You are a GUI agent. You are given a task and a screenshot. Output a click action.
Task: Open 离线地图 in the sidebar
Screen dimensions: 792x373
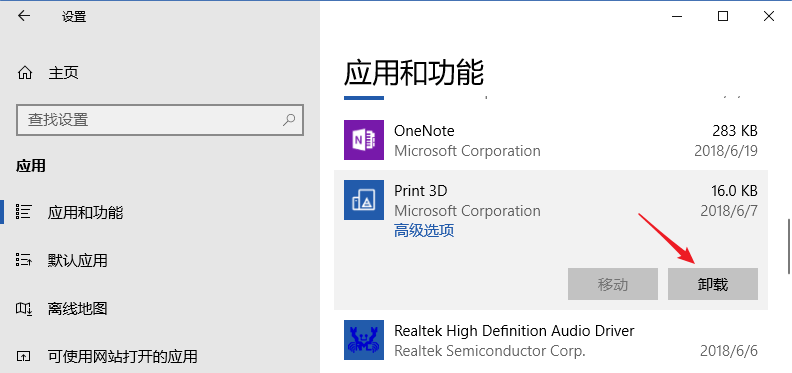[78, 309]
